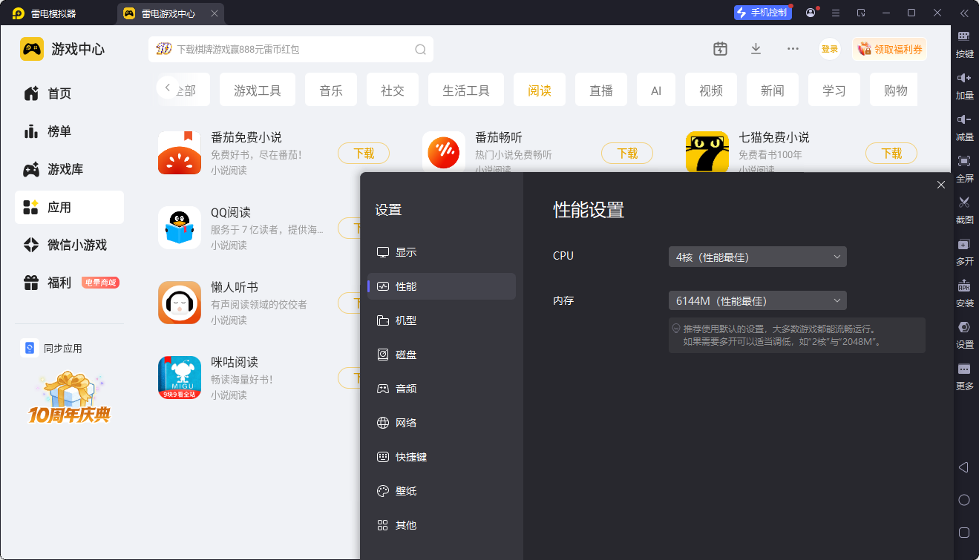The image size is (979, 560).
Task: Click the 领取福利券 coupon button
Action: coord(889,49)
